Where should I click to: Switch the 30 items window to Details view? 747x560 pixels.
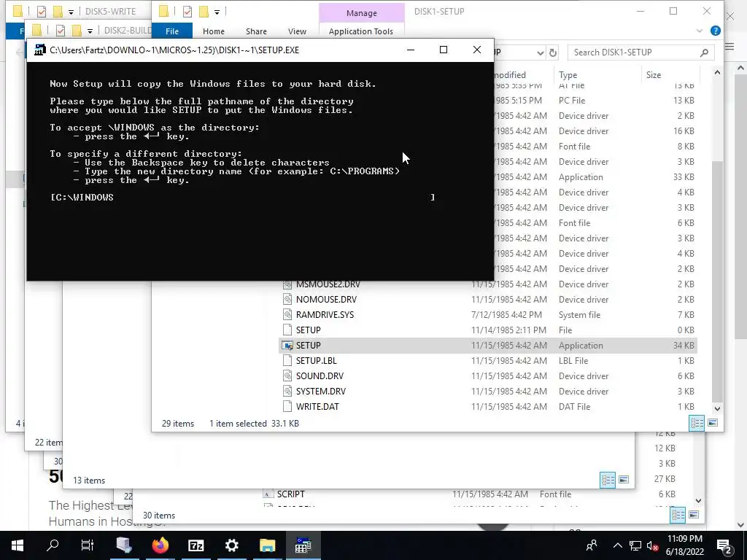[x=678, y=515]
